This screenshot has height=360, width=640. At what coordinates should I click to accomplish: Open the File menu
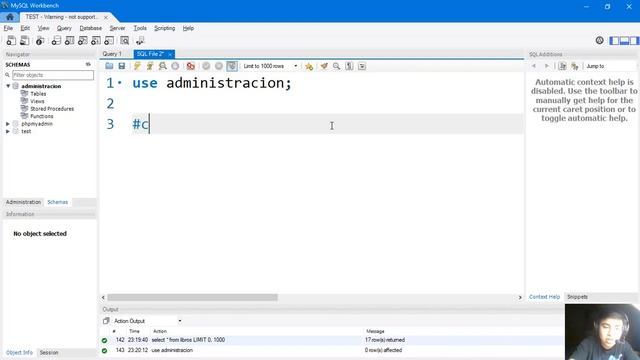[x=8, y=28]
